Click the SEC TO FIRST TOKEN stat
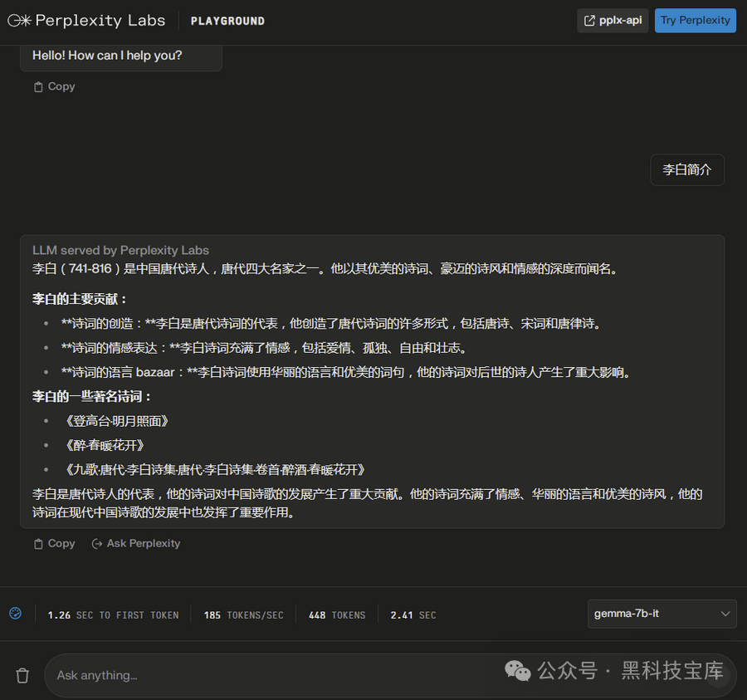The width and height of the screenshot is (747, 700). (x=113, y=615)
